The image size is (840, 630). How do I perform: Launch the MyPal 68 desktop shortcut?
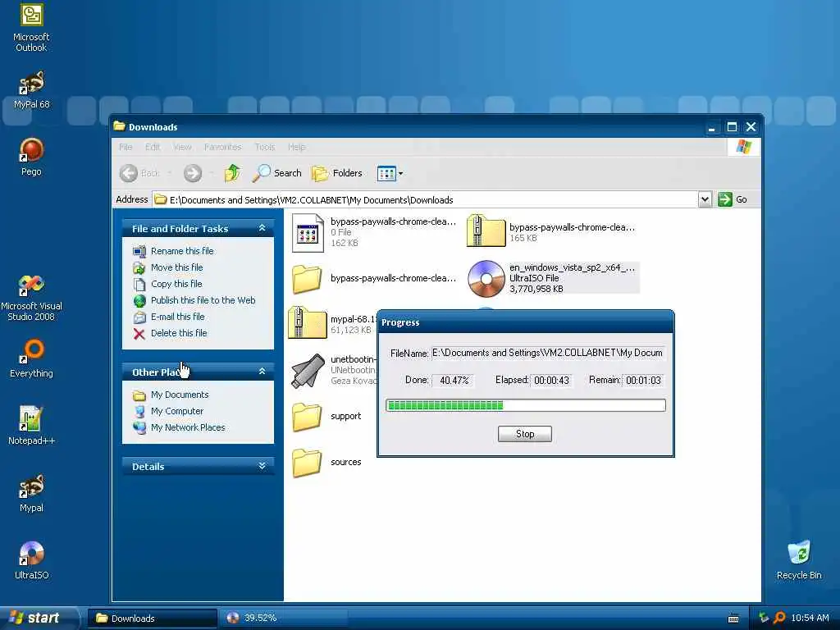(32, 90)
